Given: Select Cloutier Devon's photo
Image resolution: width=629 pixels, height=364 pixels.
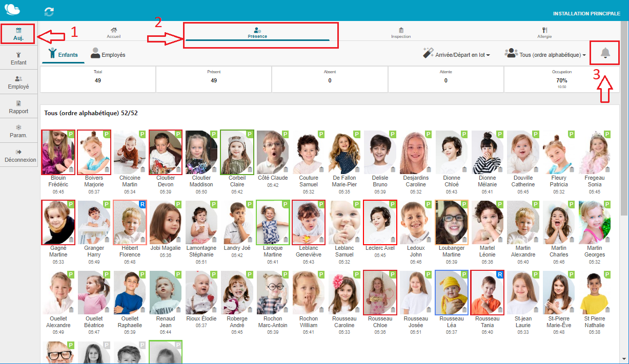Looking at the screenshot, I should tap(166, 153).
